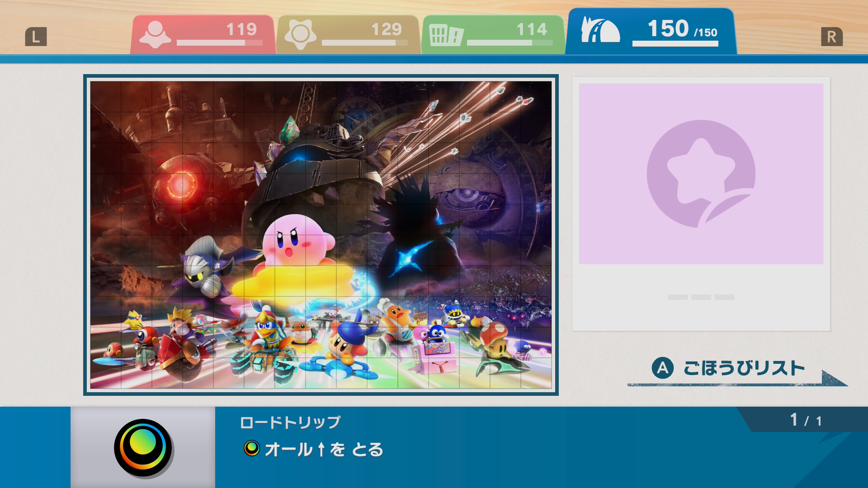This screenshot has height=488, width=868.
Task: Click the 1 / 1 page indicator
Action: [806, 420]
